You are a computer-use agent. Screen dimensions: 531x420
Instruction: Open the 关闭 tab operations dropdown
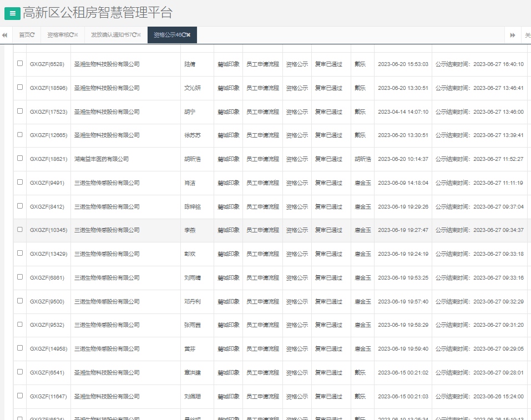click(527, 35)
